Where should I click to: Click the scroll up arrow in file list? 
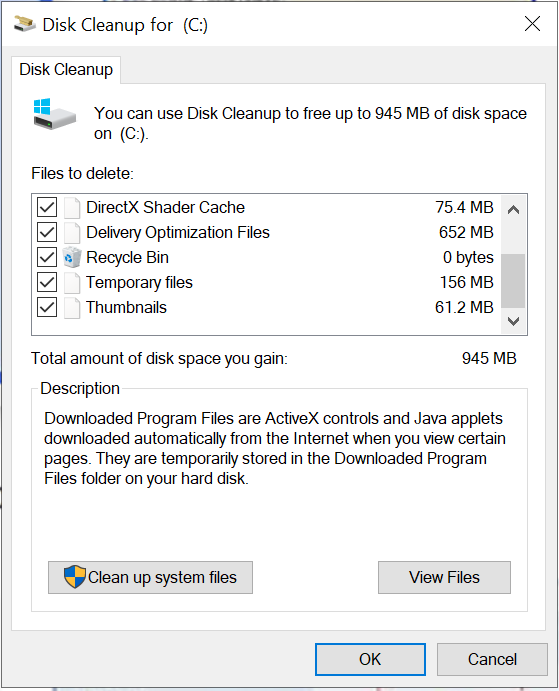coord(513,210)
